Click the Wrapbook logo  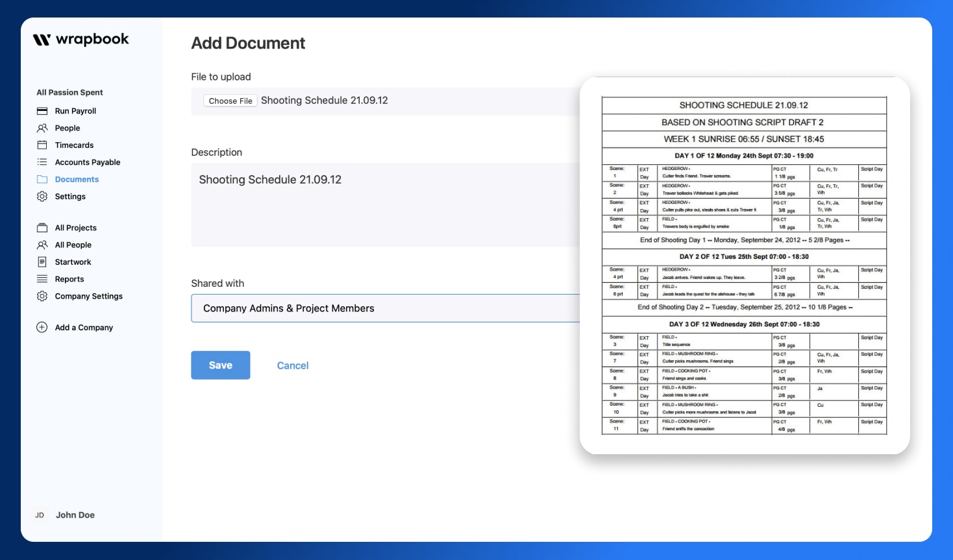pos(80,39)
